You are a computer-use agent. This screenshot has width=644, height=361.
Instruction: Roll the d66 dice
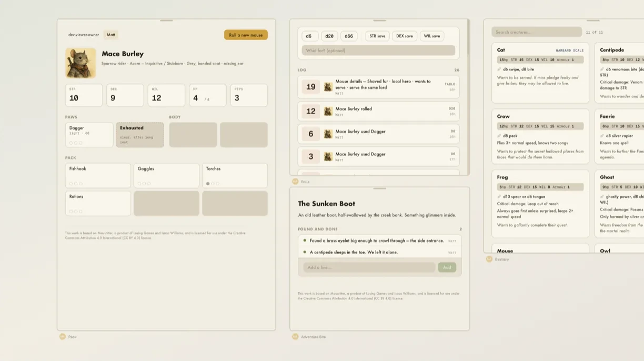(349, 36)
